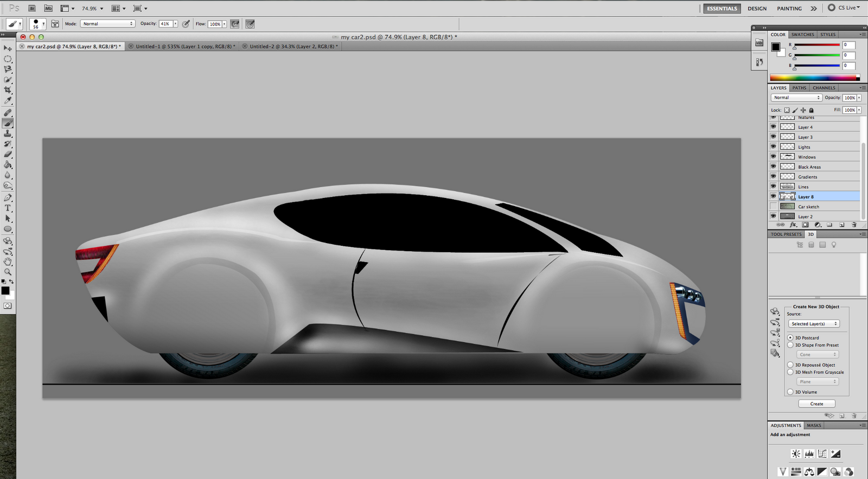Switch to the Masks tab

tap(814, 425)
